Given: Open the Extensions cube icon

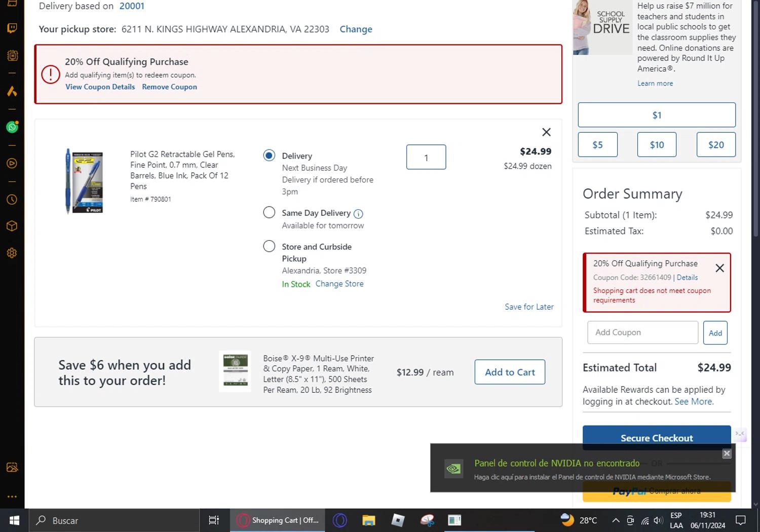Looking at the screenshot, I should [x=12, y=226].
